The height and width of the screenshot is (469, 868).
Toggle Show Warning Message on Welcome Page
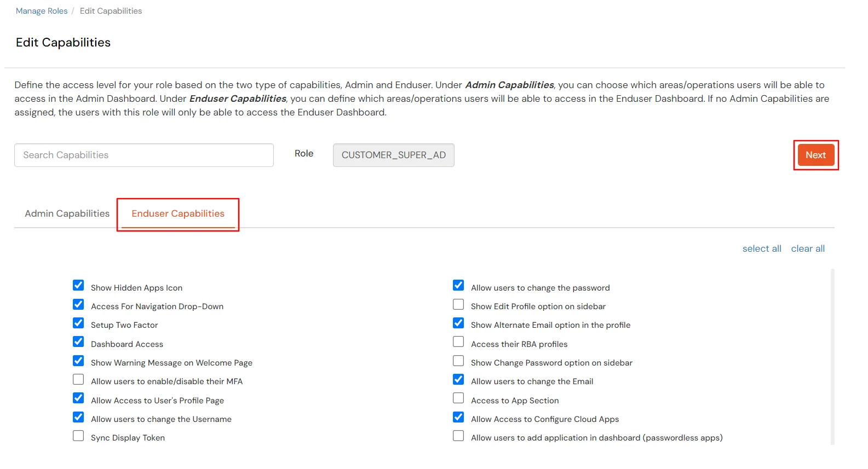click(x=78, y=361)
